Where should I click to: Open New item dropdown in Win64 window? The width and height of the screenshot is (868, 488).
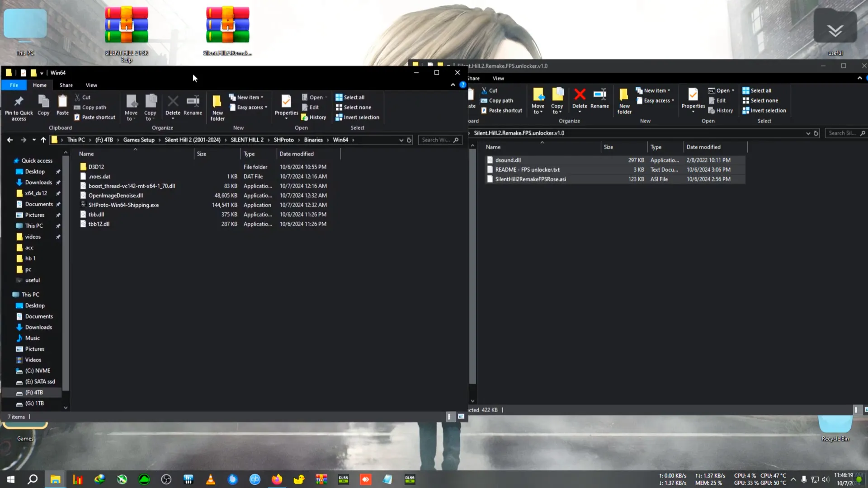(x=246, y=97)
